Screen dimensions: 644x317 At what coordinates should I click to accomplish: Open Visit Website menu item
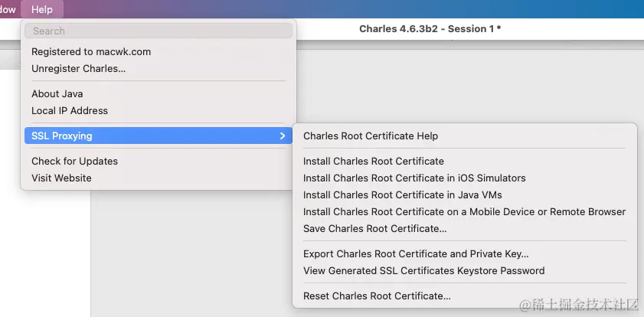(x=61, y=178)
